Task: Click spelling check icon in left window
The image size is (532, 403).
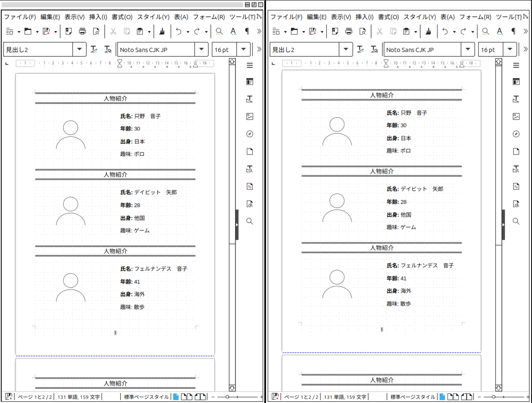Action: 233,31
